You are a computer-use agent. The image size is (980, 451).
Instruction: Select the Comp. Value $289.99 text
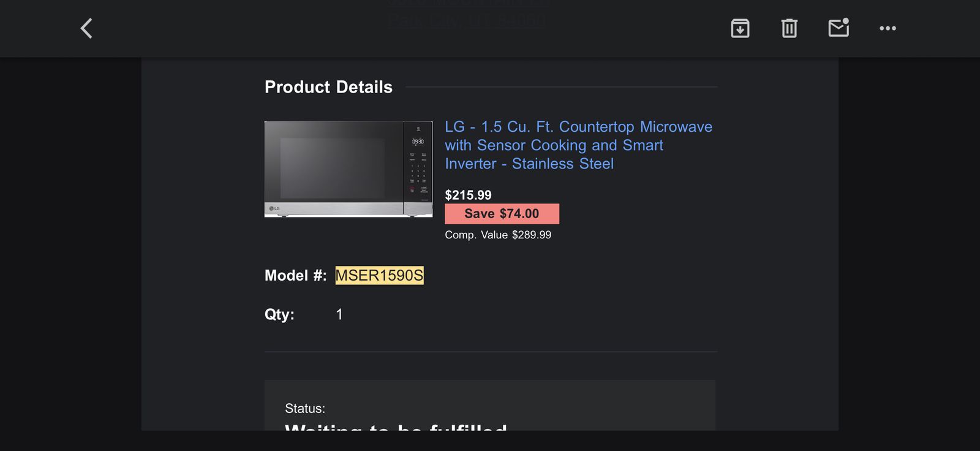click(x=498, y=235)
